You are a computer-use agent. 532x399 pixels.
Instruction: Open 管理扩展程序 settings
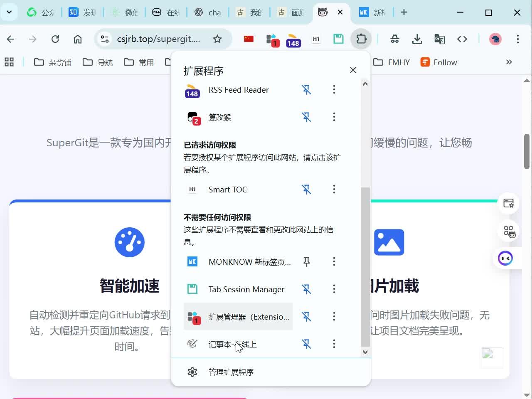tap(271, 372)
